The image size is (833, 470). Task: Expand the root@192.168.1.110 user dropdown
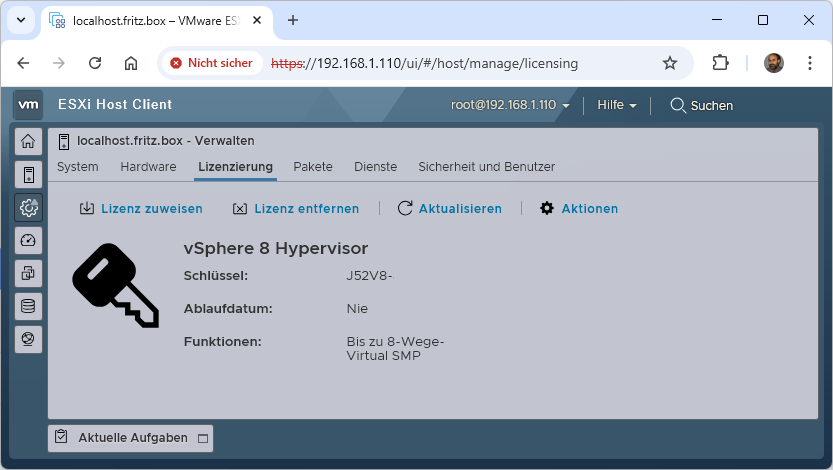pos(510,105)
